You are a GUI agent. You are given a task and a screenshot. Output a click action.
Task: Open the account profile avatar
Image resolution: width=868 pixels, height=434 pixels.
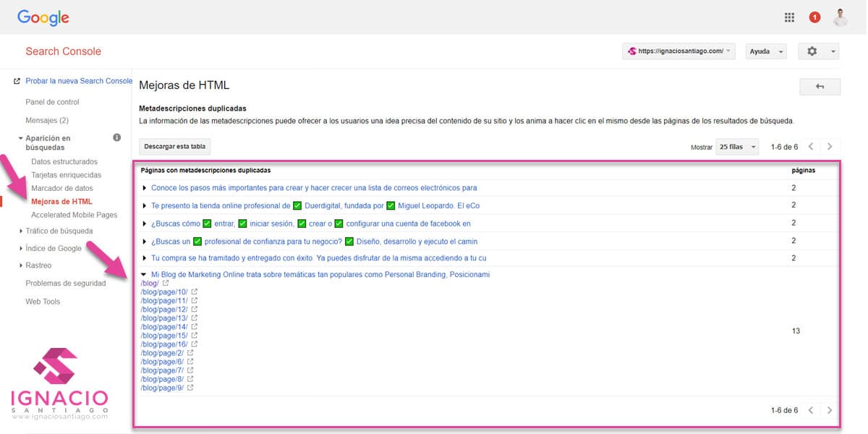tap(840, 17)
